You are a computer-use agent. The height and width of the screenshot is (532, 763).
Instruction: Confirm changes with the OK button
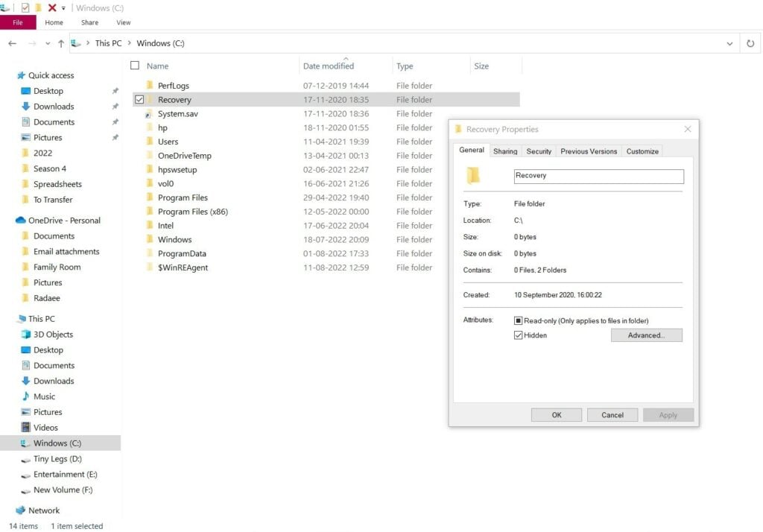click(556, 414)
